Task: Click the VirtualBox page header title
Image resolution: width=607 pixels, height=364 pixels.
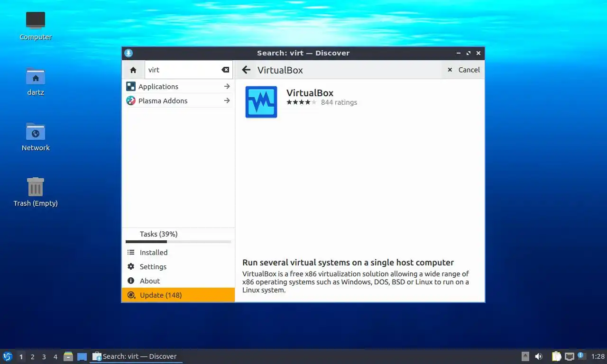Action: [x=280, y=70]
